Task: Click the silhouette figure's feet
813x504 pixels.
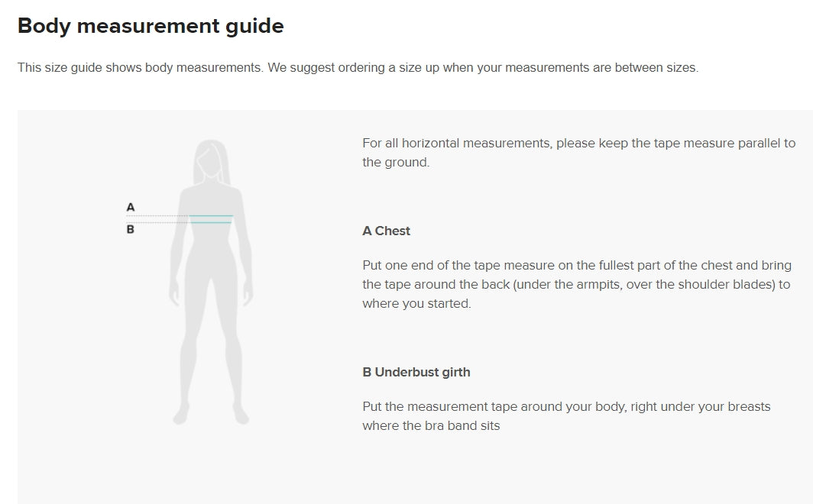Action: click(x=211, y=415)
